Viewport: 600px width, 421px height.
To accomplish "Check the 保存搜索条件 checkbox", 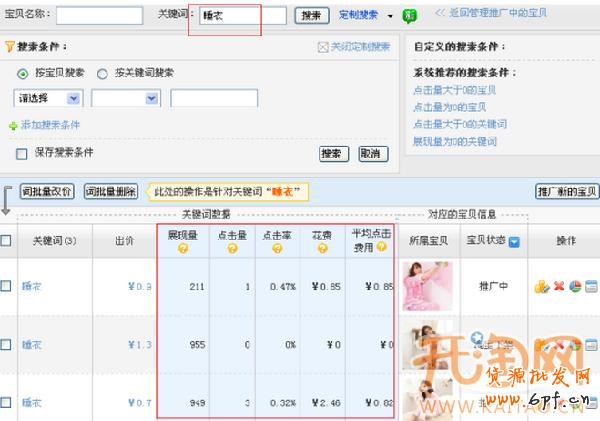I will coord(21,153).
